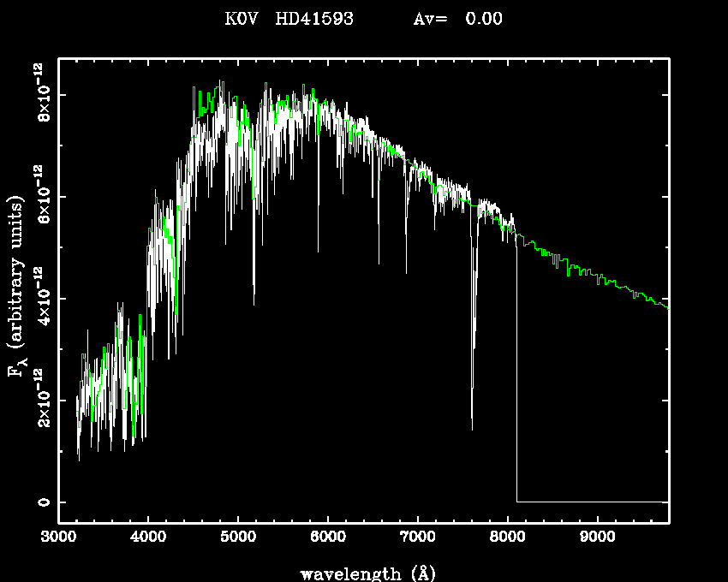The width and height of the screenshot is (728, 582).
Task: Select the HD41593 star name in title
Action: (x=314, y=19)
